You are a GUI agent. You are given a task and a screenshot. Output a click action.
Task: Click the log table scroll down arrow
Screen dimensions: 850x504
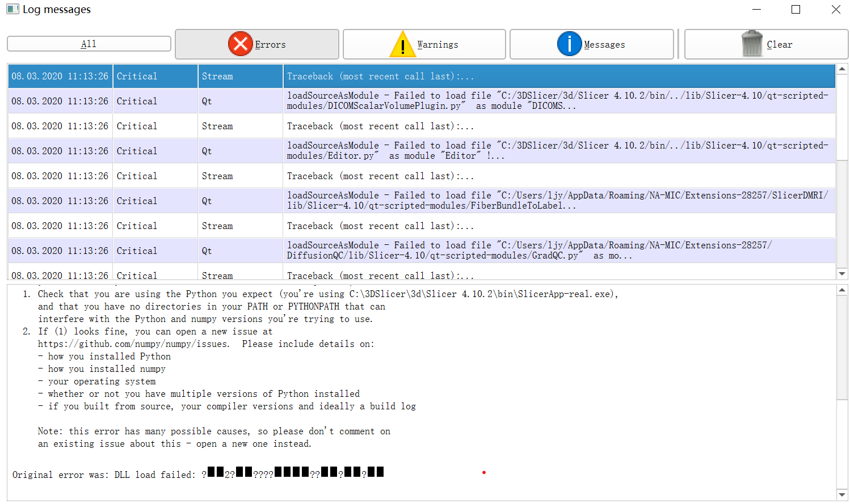842,274
